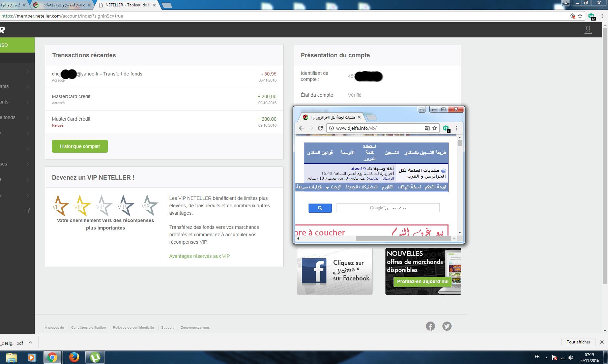
Task: Click Déconnectez-vous to sign out
Action: 195,328
